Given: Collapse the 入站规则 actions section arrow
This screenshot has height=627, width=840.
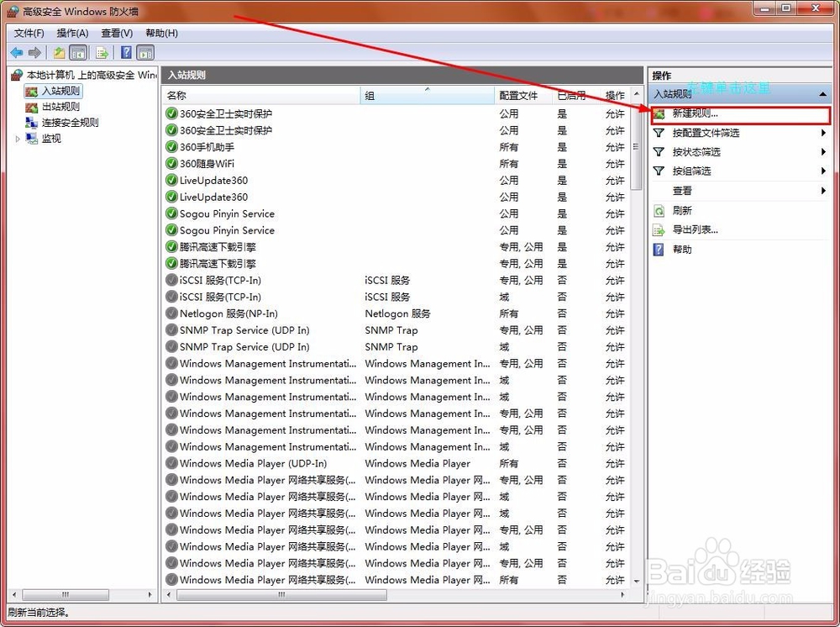Looking at the screenshot, I should (x=823, y=94).
